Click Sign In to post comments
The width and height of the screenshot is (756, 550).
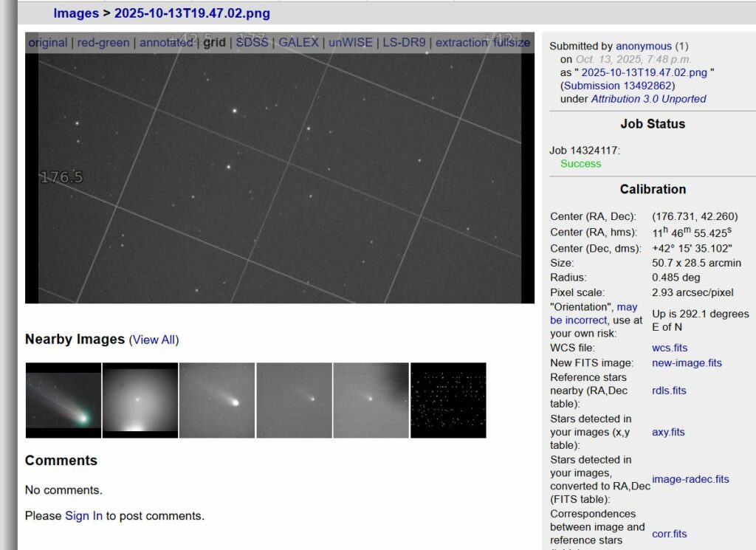click(83, 516)
